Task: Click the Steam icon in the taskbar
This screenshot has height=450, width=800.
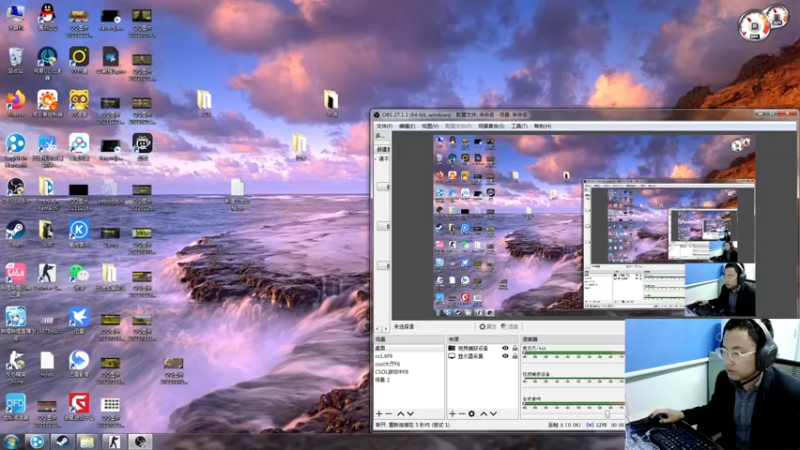Action: (x=62, y=441)
